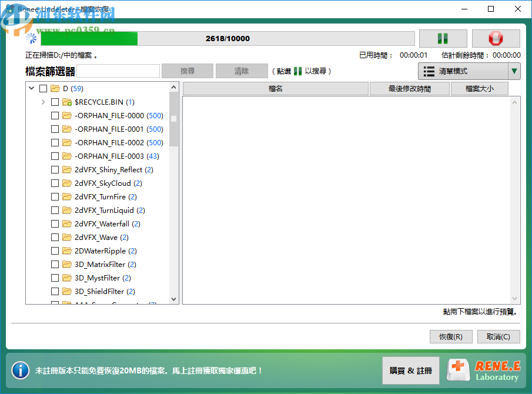Screen dimensions: 532x394
Task: Select the 3D_MatrixFilter (2) tree row
Action: [105, 265]
